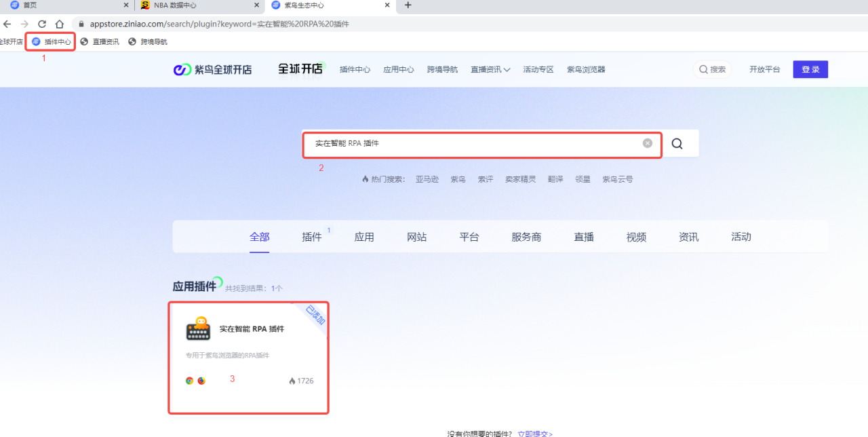Viewport: 868px width, 437px height.
Task: Click the 实在智能 RPA 插件 plugin icon
Action: (x=199, y=328)
